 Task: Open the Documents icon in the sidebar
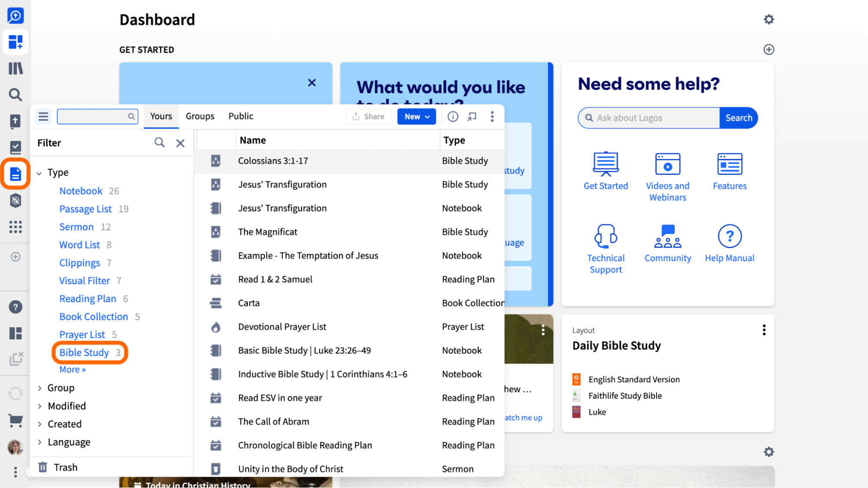[16, 174]
